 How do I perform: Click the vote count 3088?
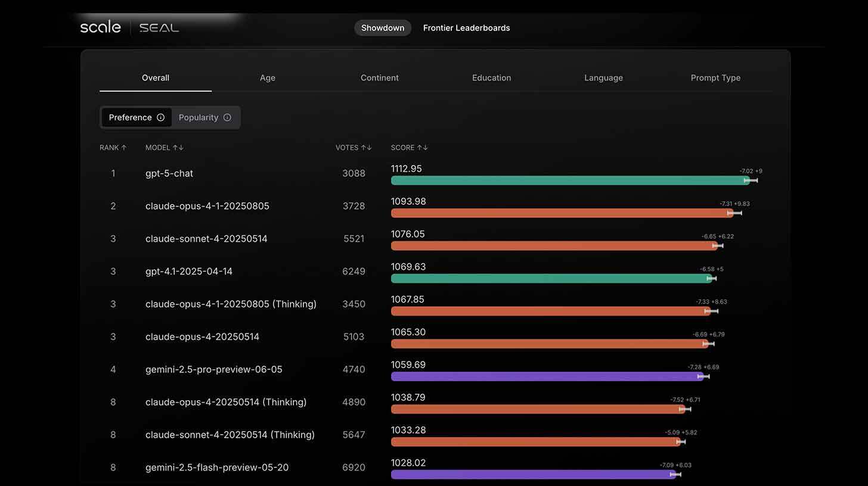(354, 173)
